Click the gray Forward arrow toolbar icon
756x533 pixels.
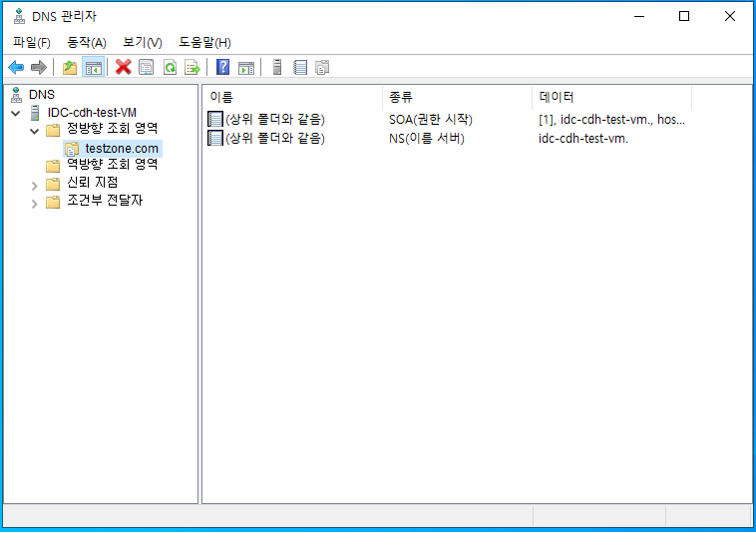click(x=39, y=67)
